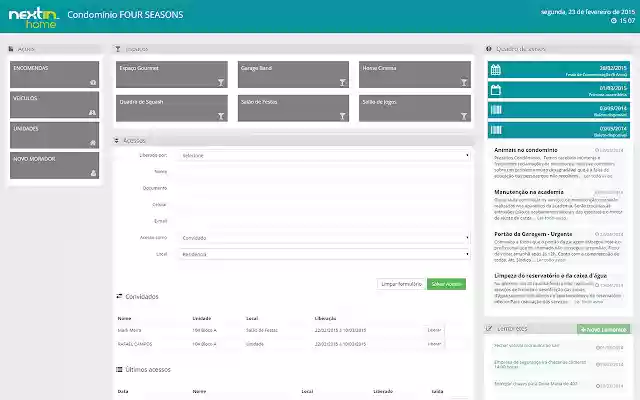Click the glass icon on Salão de Jogos
The height and width of the screenshot is (400, 640).
pyautogui.click(x=464, y=116)
